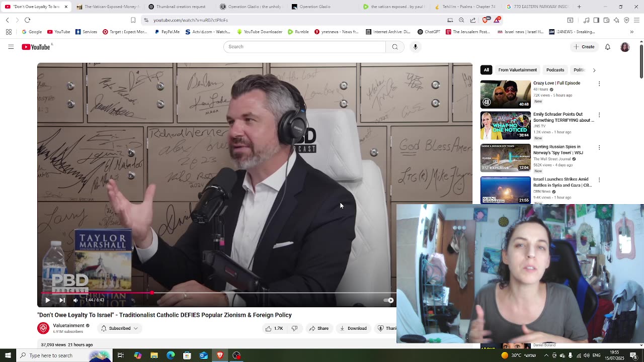Open options for Crazy Love video
Image resolution: width=644 pixels, height=362 pixels.
pyautogui.click(x=599, y=83)
